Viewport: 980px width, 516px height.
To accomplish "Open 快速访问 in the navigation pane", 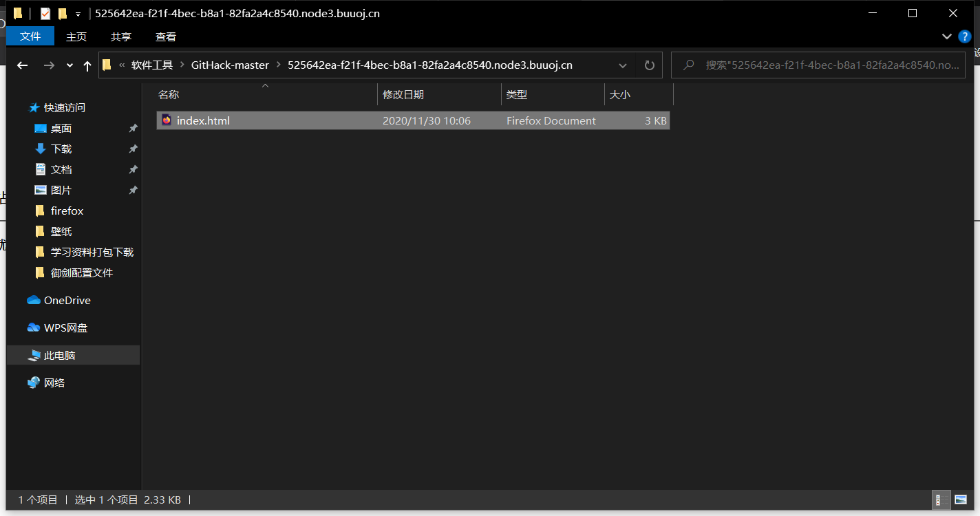I will 65,108.
